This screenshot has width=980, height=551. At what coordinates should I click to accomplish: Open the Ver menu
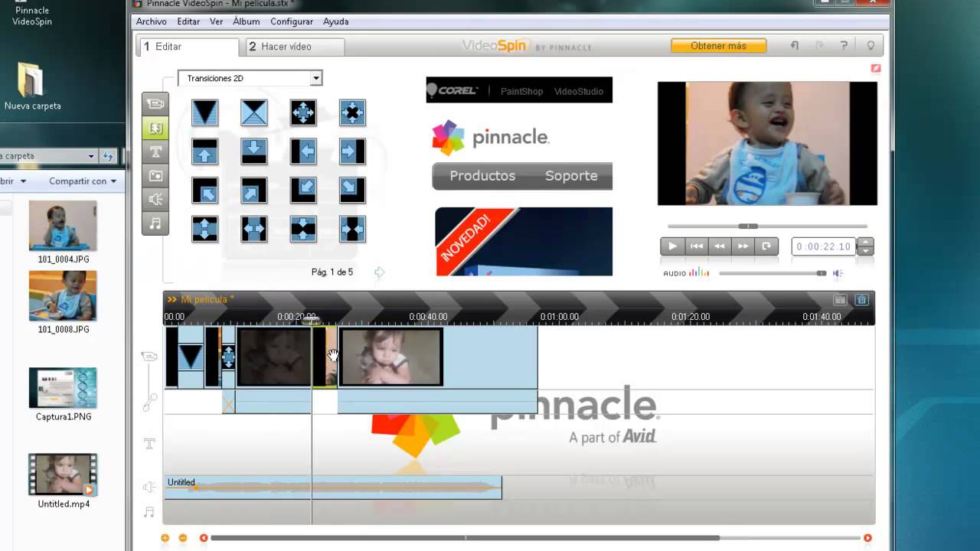217,22
